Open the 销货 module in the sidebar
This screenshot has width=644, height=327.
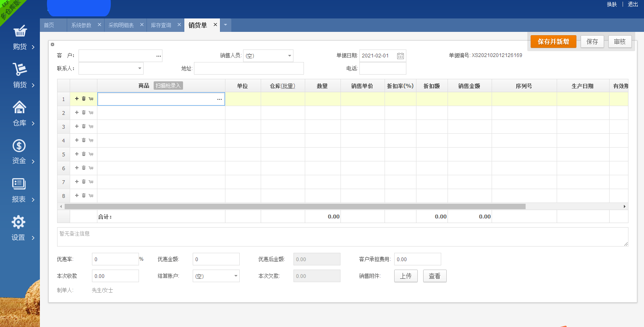[18, 75]
